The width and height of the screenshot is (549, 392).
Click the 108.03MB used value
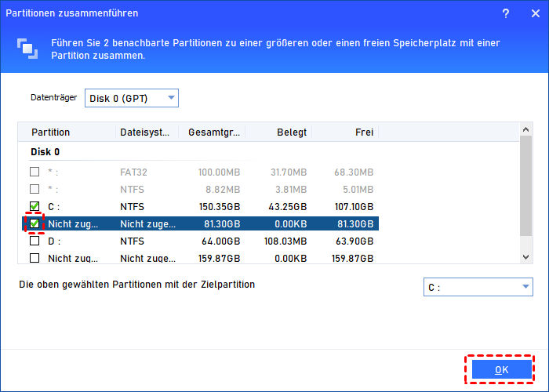285,241
